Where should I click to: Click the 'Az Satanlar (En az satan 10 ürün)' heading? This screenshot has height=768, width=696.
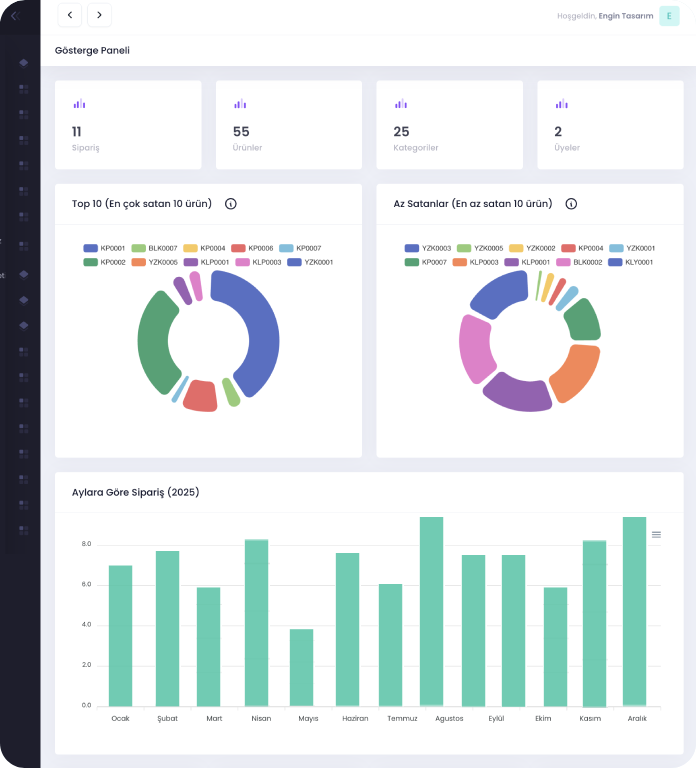click(473, 204)
